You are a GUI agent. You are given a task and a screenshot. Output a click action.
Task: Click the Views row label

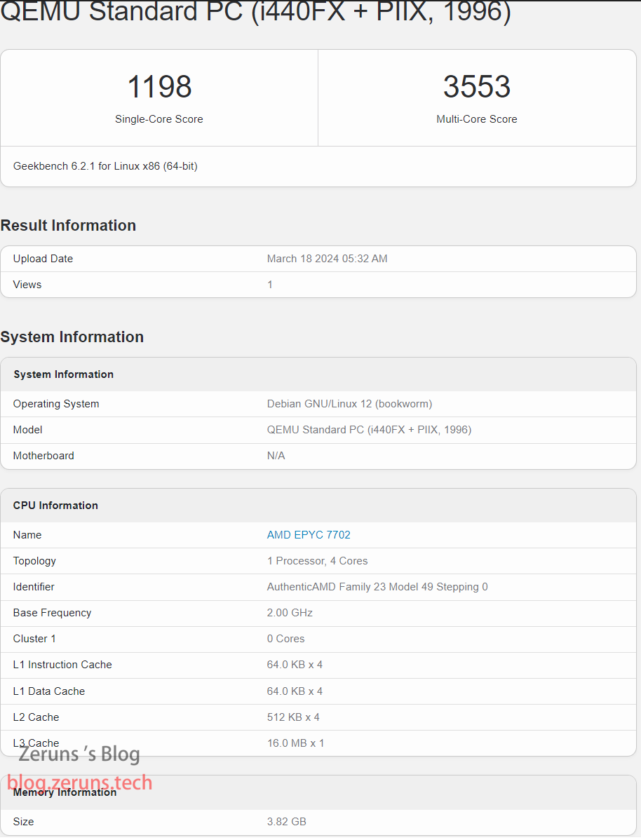point(27,285)
